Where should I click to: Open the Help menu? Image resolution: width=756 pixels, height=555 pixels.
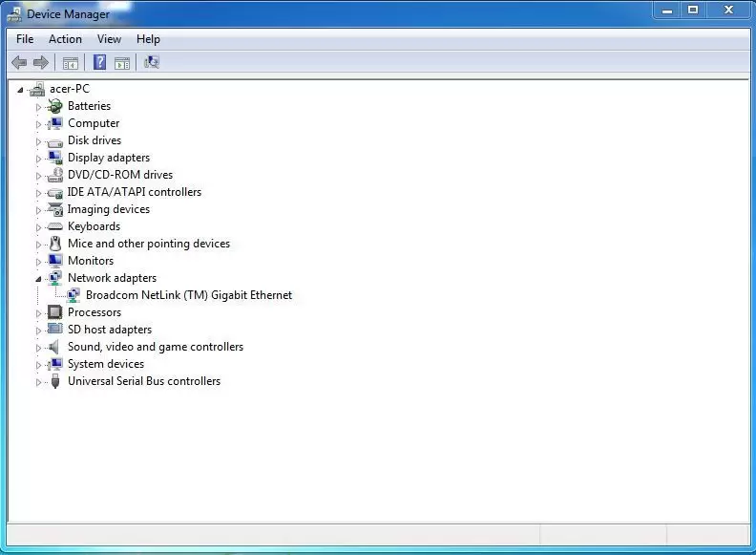pyautogui.click(x=148, y=39)
